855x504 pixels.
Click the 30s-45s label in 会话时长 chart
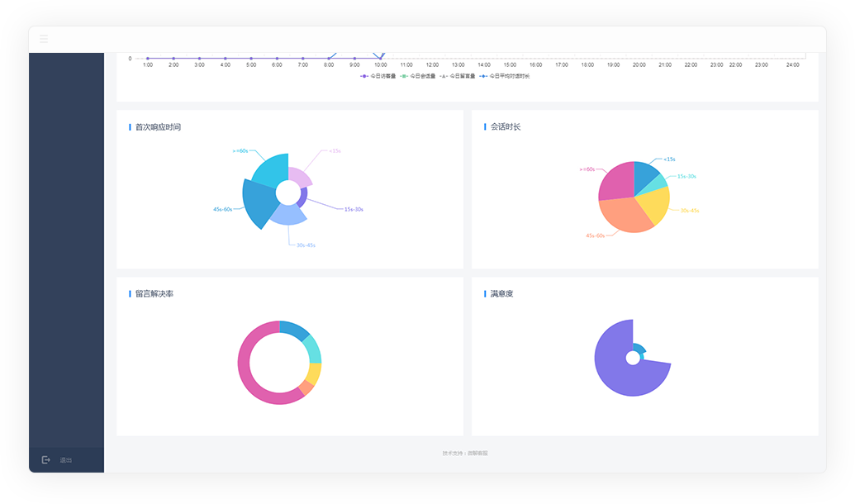coord(690,211)
